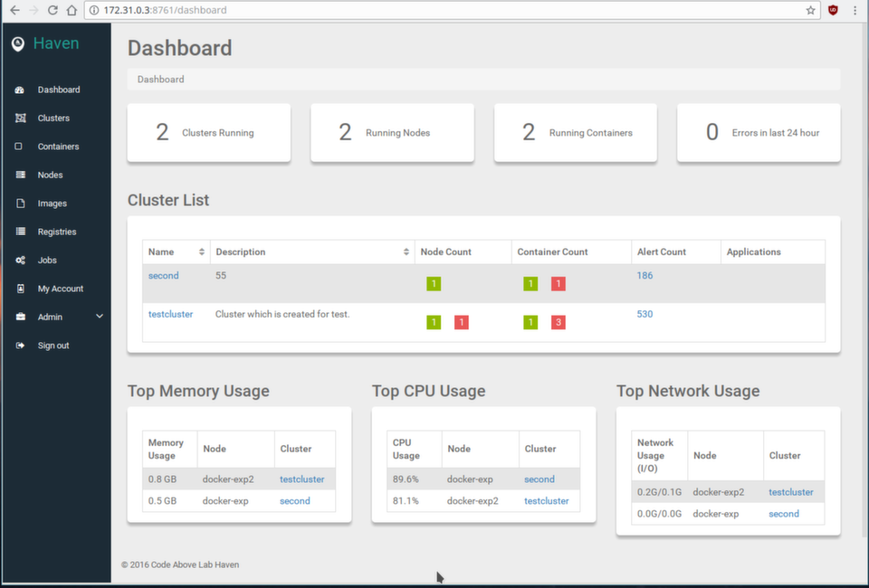This screenshot has width=869, height=588.
Task: Click the 186 alert count link
Action: [x=645, y=275]
